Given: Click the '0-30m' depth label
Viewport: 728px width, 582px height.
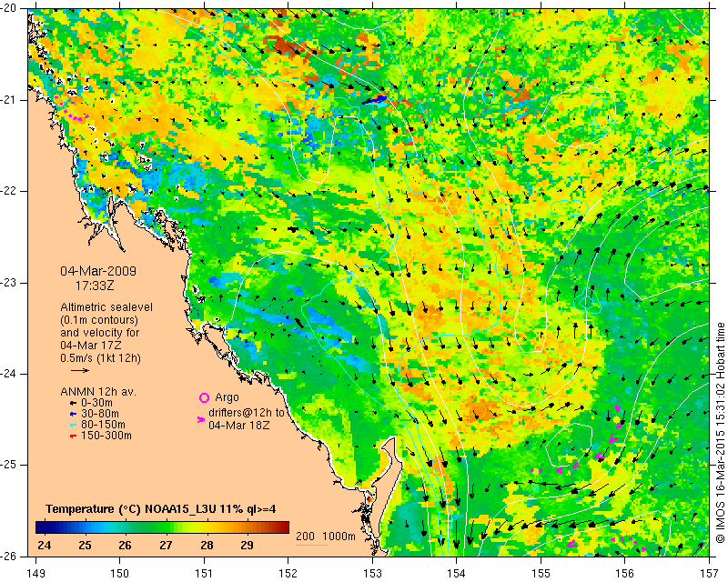Looking at the screenshot, I should tap(96, 403).
